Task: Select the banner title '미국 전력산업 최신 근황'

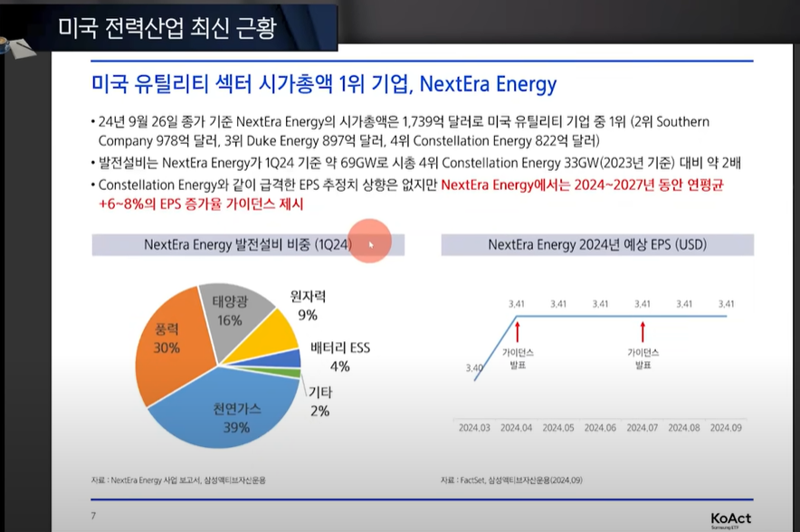Action: (167, 27)
